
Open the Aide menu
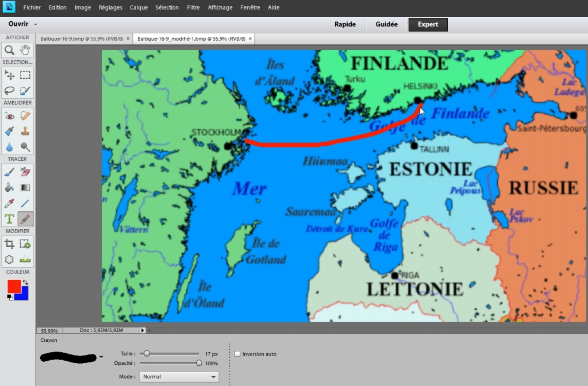tap(274, 7)
